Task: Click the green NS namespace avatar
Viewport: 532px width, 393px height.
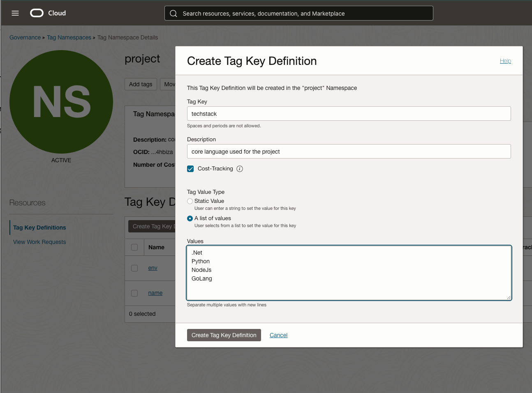Action: [x=61, y=102]
